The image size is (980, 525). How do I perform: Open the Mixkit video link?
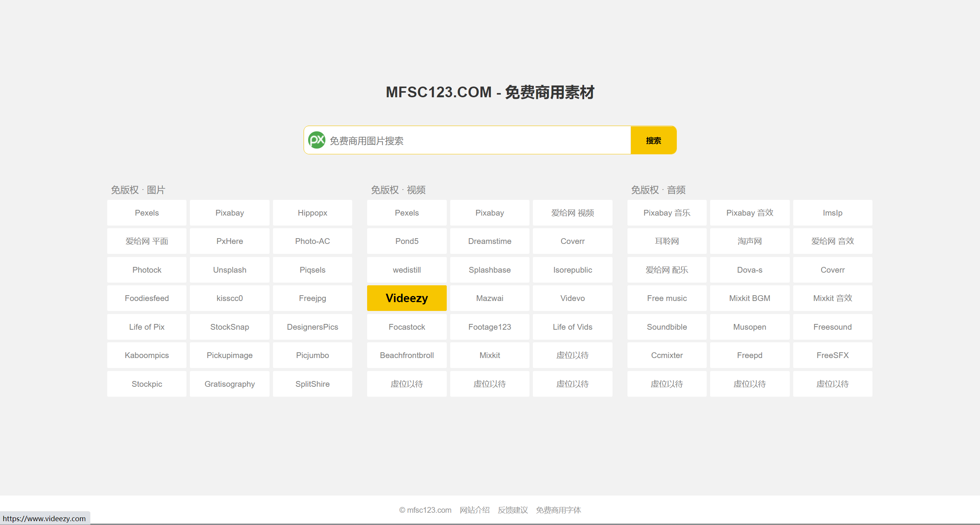[x=490, y=355]
